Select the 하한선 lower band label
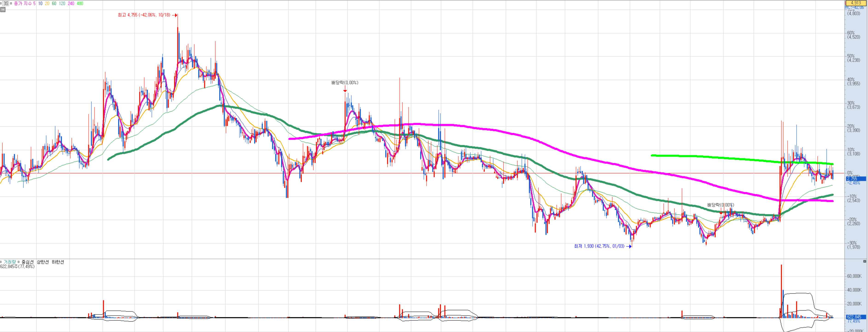The height and width of the screenshot is (332, 868). click(58, 262)
